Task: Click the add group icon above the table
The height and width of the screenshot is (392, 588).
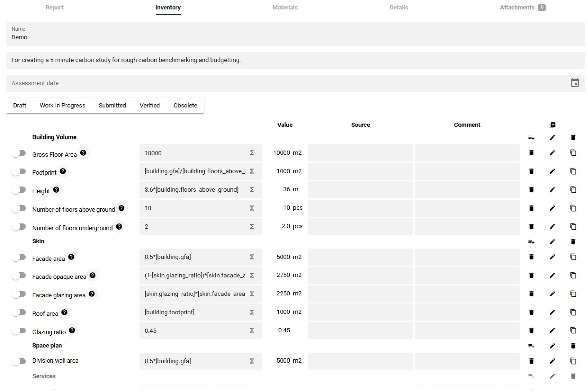Action: (552, 125)
